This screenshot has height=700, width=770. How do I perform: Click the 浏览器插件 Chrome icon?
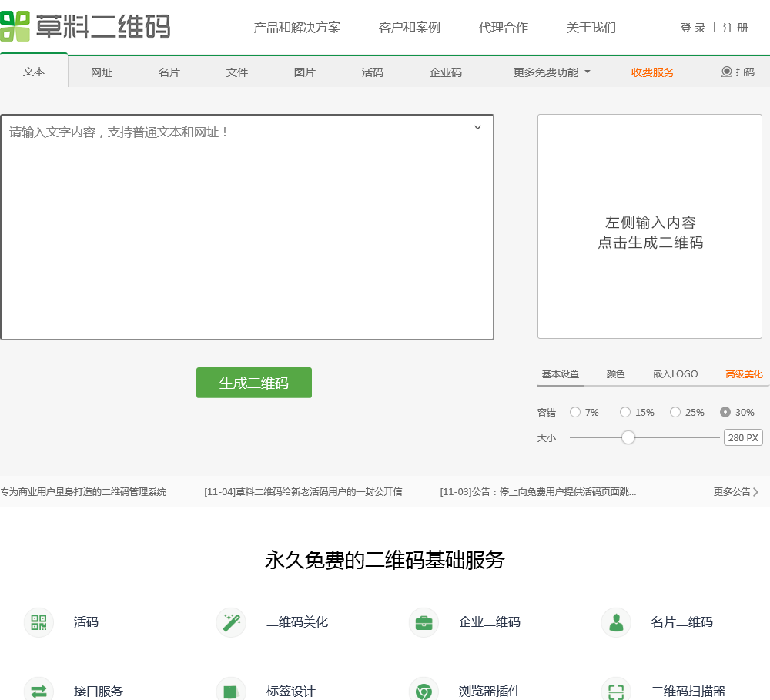coord(423,690)
